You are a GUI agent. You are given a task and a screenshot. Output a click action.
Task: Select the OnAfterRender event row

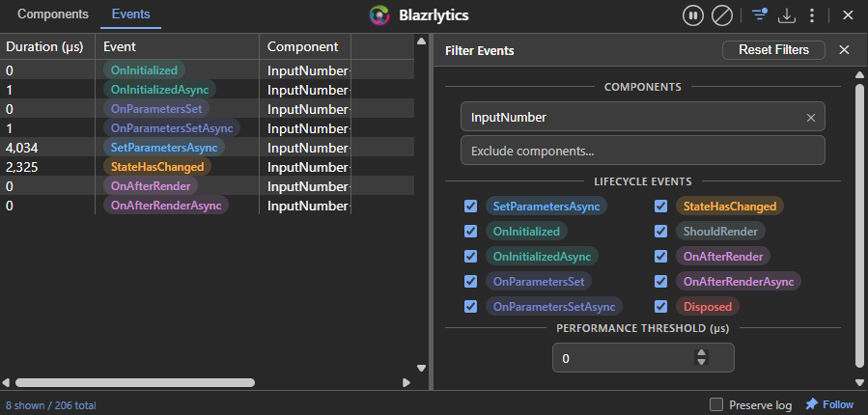207,186
